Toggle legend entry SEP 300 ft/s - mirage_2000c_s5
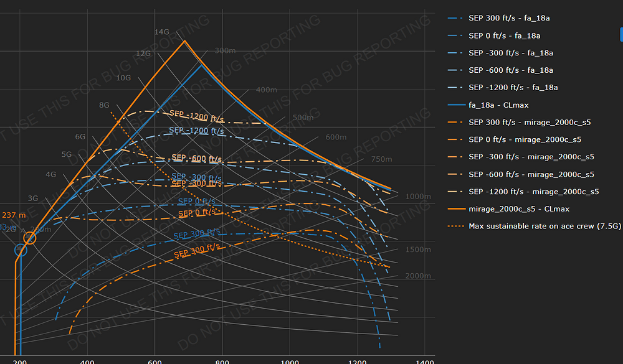The height and width of the screenshot is (364, 623). click(x=519, y=122)
